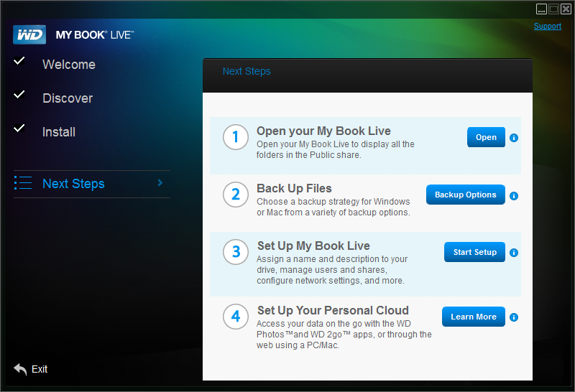The height and width of the screenshot is (392, 575).
Task: Click the WD logo icon
Action: tap(29, 34)
